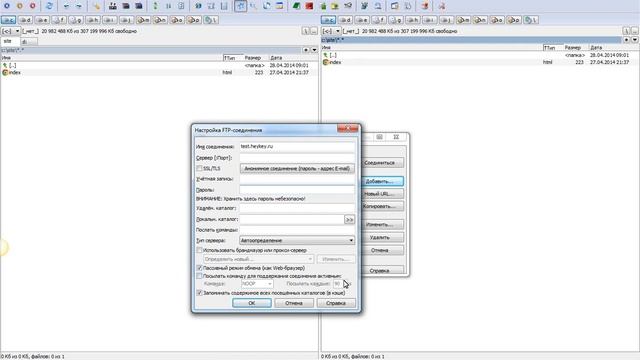Switch to the d: tab in left panel

pyautogui.click(x=29, y=42)
